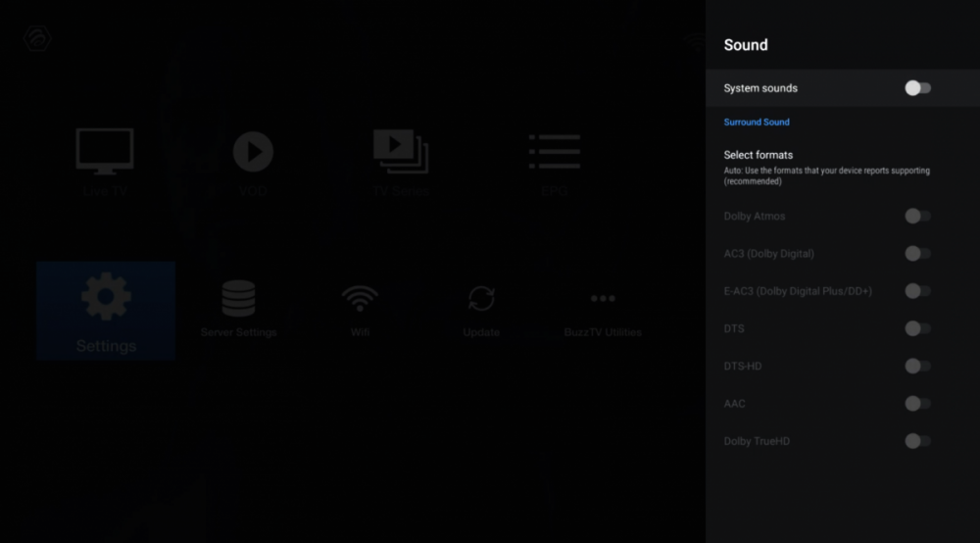Open the EPG list icon
Screen dimensions: 980x543
point(555,153)
